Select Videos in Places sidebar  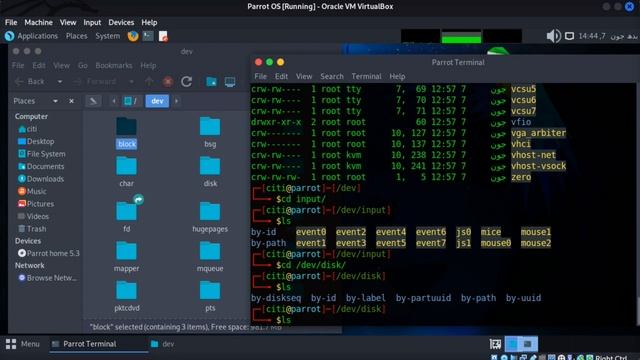(x=33, y=216)
